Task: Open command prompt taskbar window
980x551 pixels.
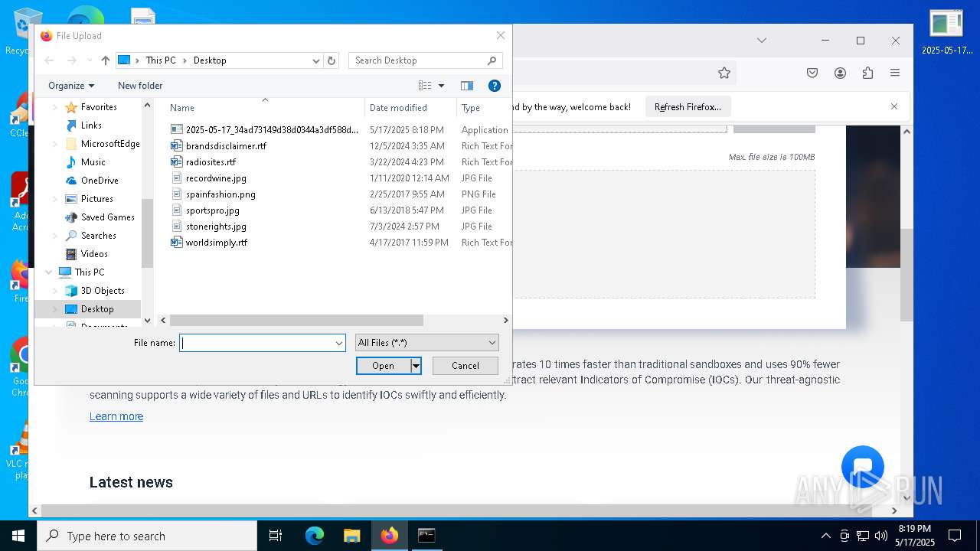Action: (426, 536)
